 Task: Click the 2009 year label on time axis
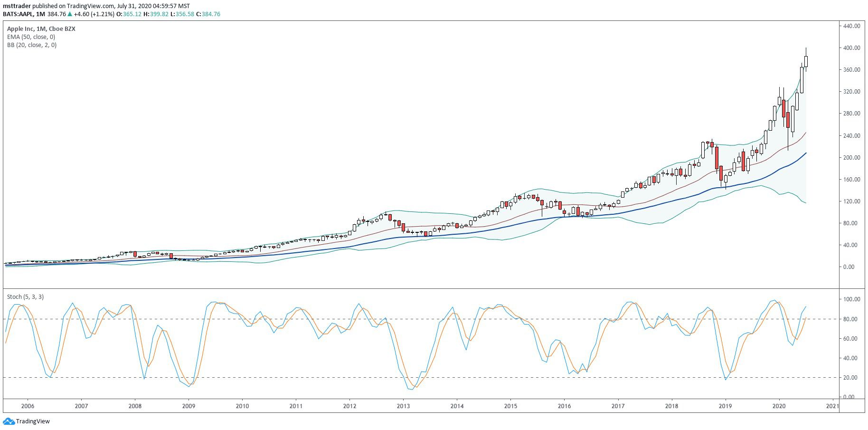(x=189, y=406)
